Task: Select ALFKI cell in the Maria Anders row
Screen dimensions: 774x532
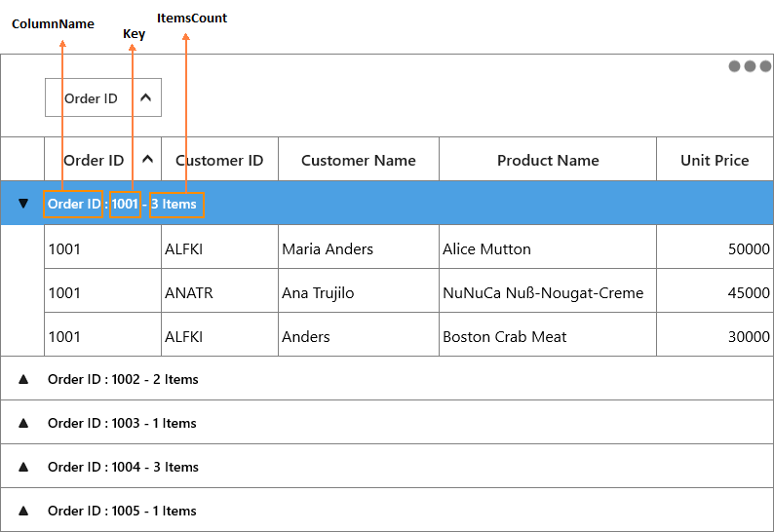Action: point(219,247)
